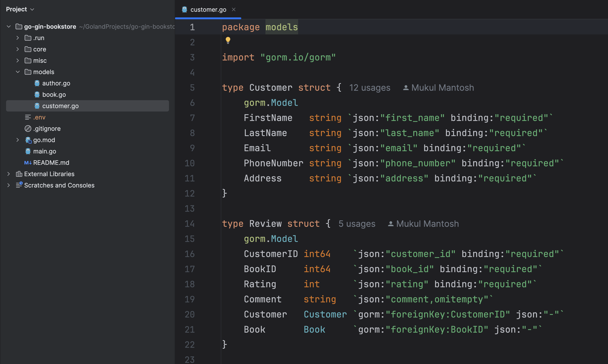Viewport: 608px width, 364px height.
Task: Switch to the customer.go editor tab
Action: (x=208, y=10)
